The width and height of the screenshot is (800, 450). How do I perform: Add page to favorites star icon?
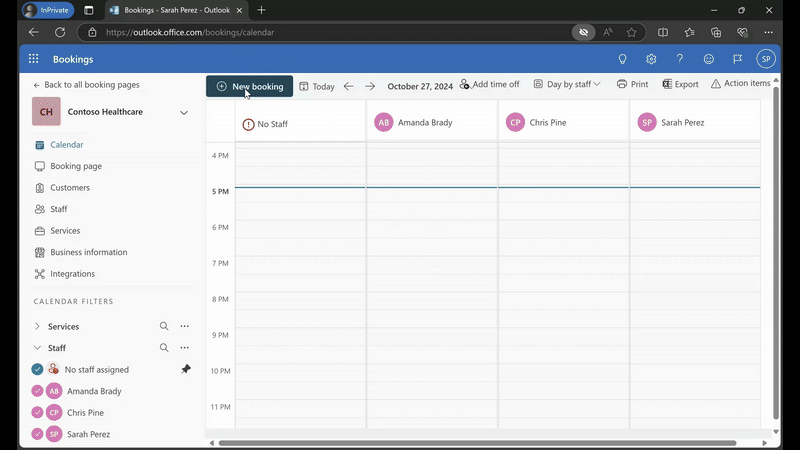[632, 32]
